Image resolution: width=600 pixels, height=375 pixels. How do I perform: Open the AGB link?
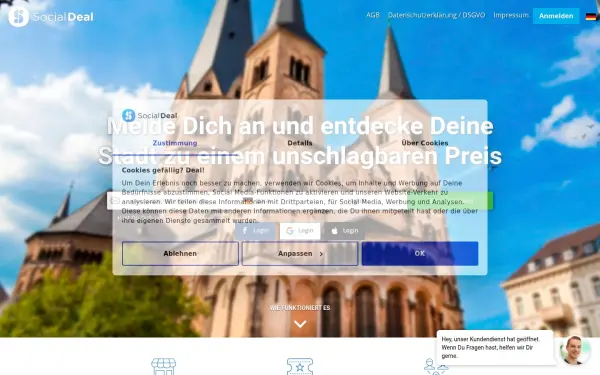pos(373,15)
